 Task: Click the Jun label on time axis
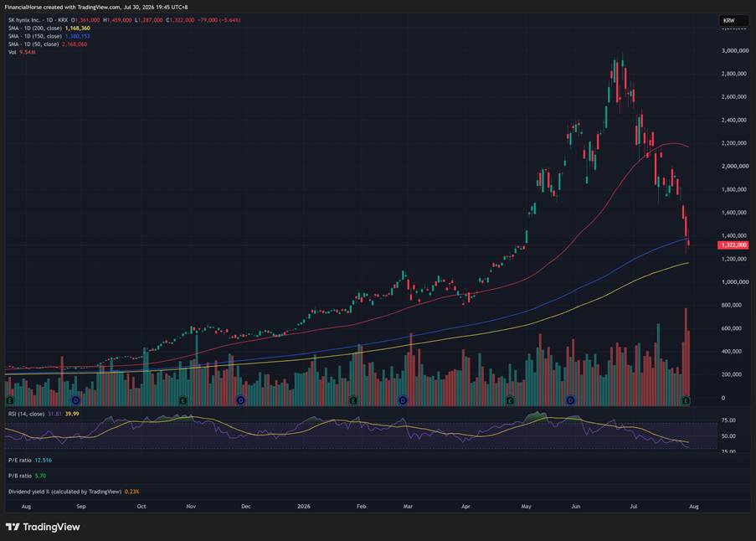click(x=576, y=507)
